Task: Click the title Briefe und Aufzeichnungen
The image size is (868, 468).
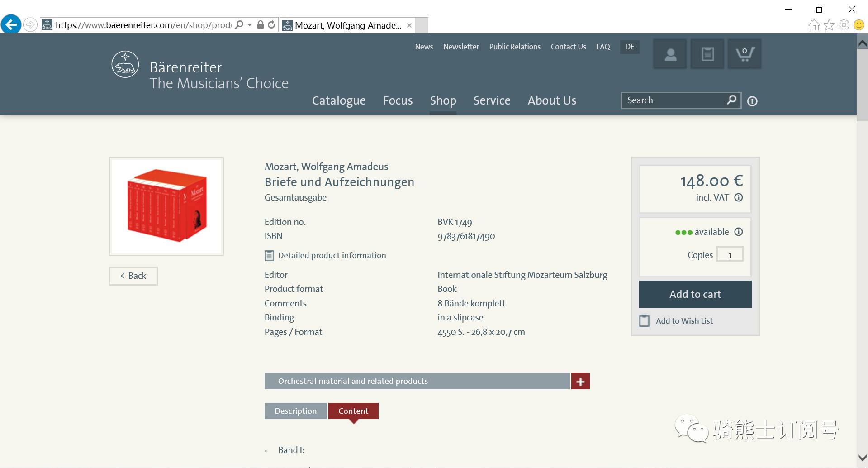Action: (x=339, y=182)
